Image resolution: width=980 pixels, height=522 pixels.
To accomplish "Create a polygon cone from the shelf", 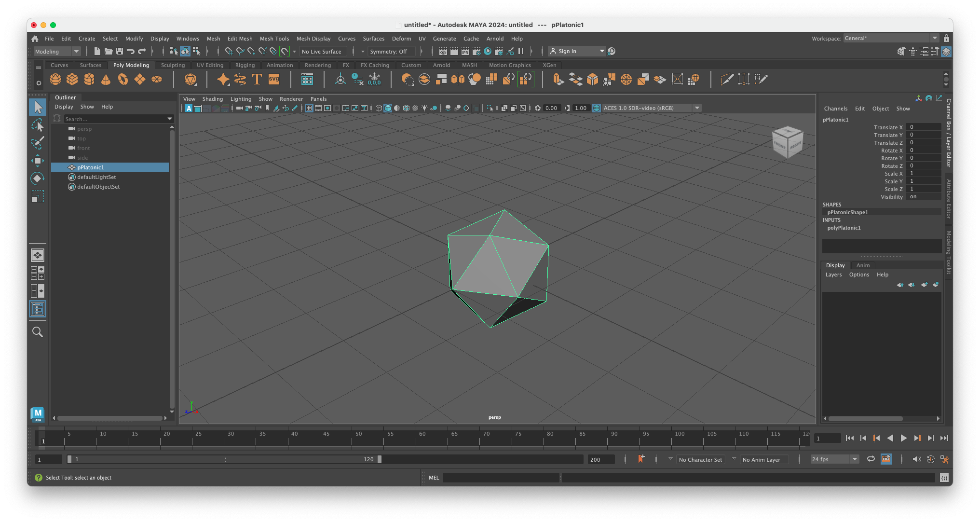I will click(106, 79).
